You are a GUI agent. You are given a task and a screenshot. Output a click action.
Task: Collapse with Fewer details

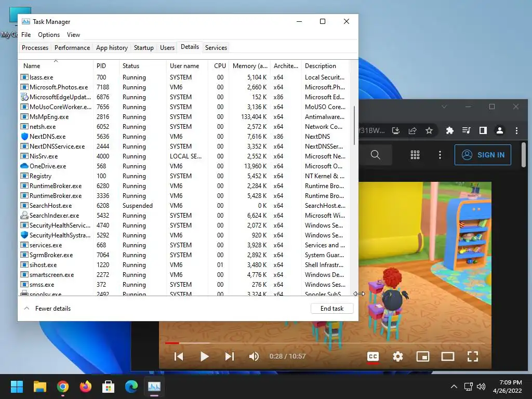[x=47, y=309]
